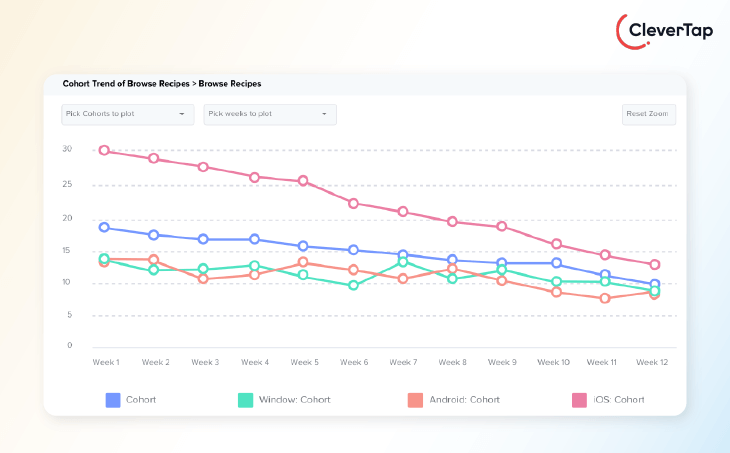The height and width of the screenshot is (453, 730).
Task: Toggle the green Window: Cohort legend swatch
Action: (245, 400)
